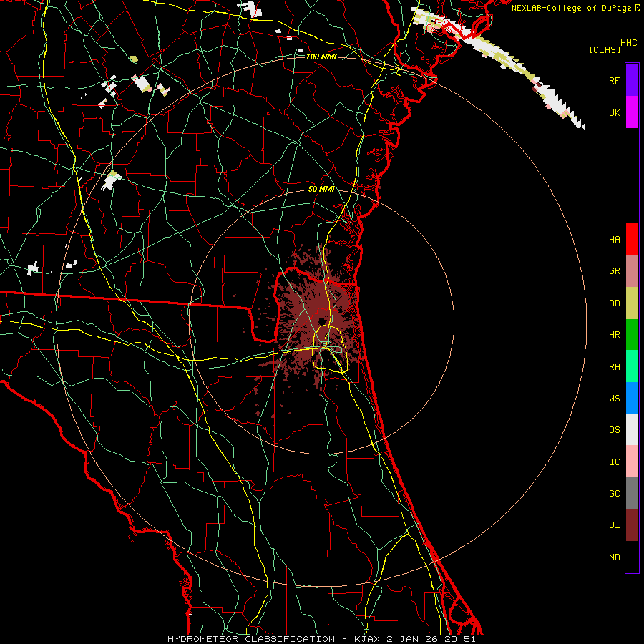
Task: Select the IC pink legend swatch
Action: [x=632, y=462]
